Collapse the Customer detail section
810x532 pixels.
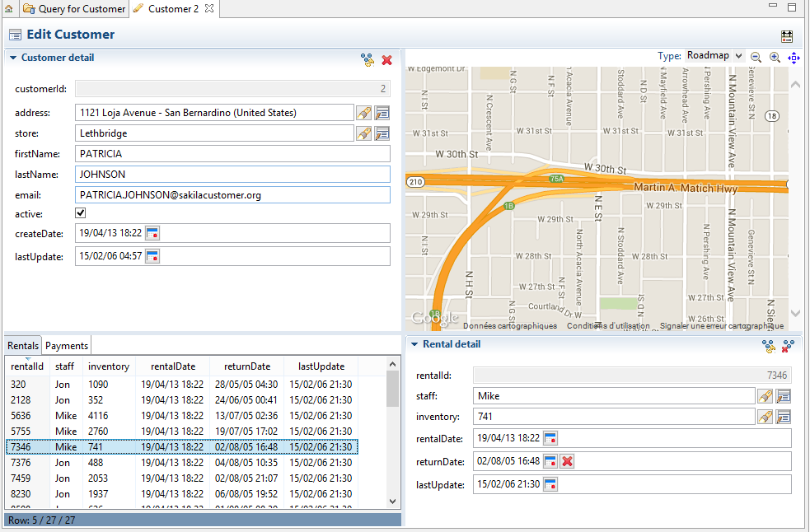pos(12,58)
